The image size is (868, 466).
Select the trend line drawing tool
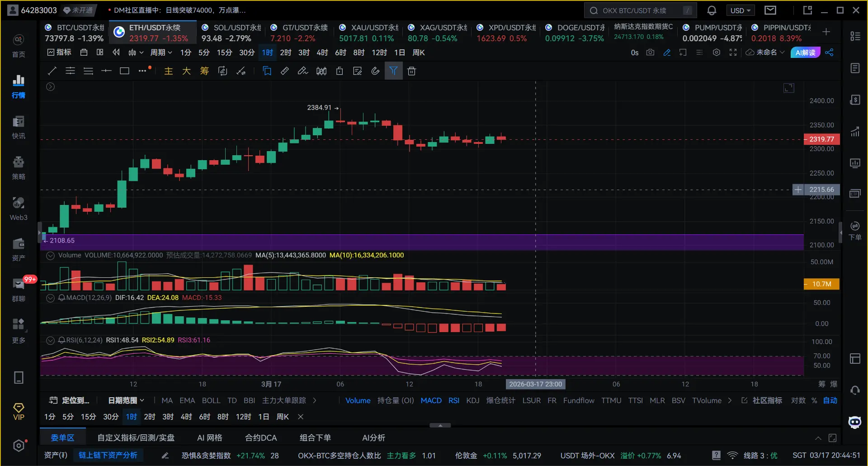pyautogui.click(x=52, y=71)
